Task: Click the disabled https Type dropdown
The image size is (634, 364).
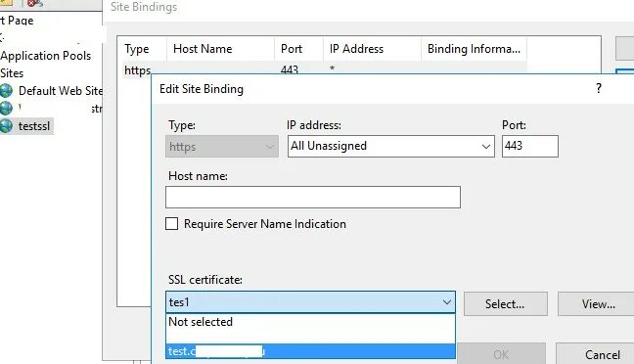Action: (x=221, y=147)
